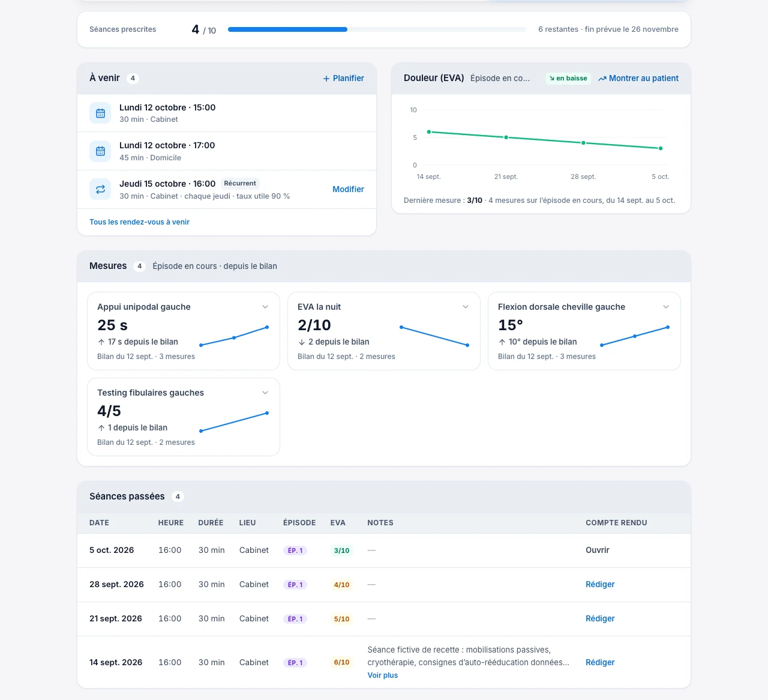The width and height of the screenshot is (768, 700).
Task: Click the COMPTE RENDU column header
Action: [616, 523]
